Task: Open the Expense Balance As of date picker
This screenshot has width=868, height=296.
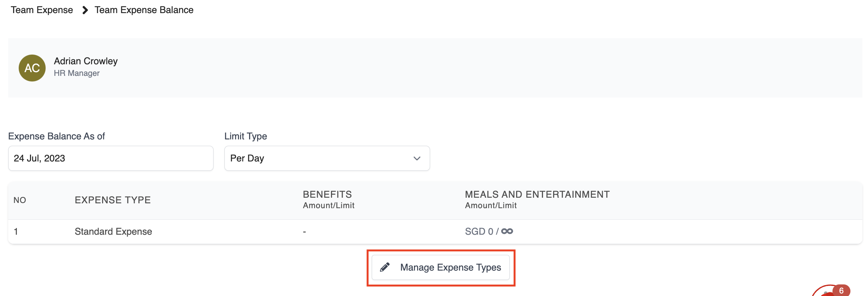Action: (x=111, y=158)
